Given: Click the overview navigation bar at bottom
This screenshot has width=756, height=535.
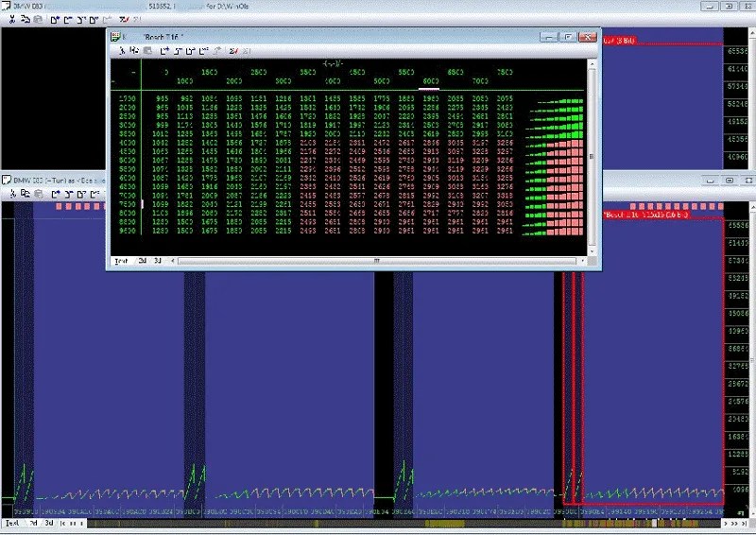Looking at the screenshot, I should pyautogui.click(x=404, y=523).
